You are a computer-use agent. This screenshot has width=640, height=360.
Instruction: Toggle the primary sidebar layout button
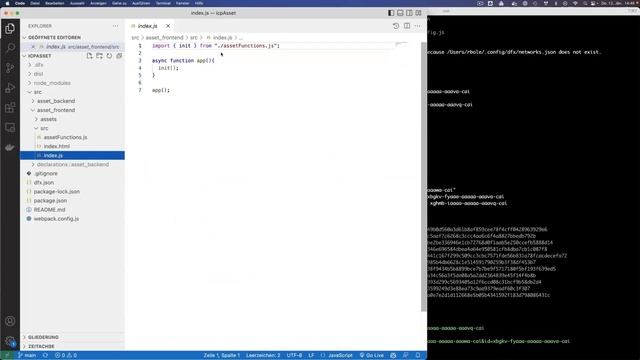(x=391, y=13)
